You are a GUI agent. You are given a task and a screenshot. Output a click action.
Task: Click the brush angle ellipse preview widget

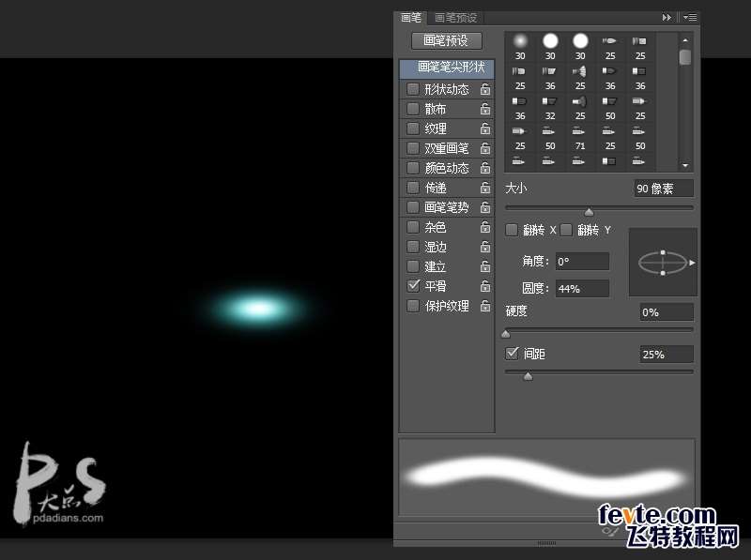[662, 264]
